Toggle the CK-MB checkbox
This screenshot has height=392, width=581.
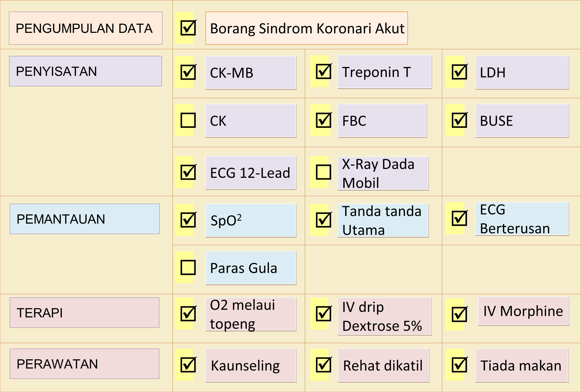[x=188, y=72]
